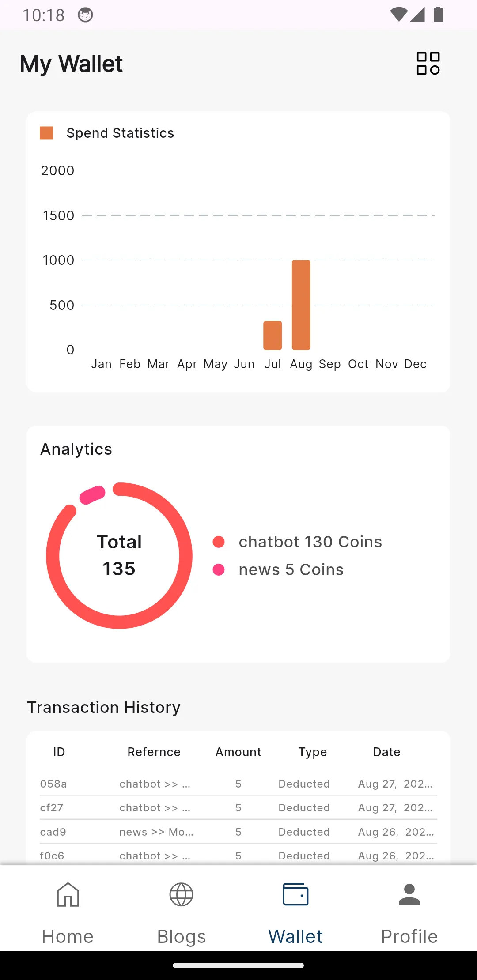Tap the Home house icon

[68, 894]
